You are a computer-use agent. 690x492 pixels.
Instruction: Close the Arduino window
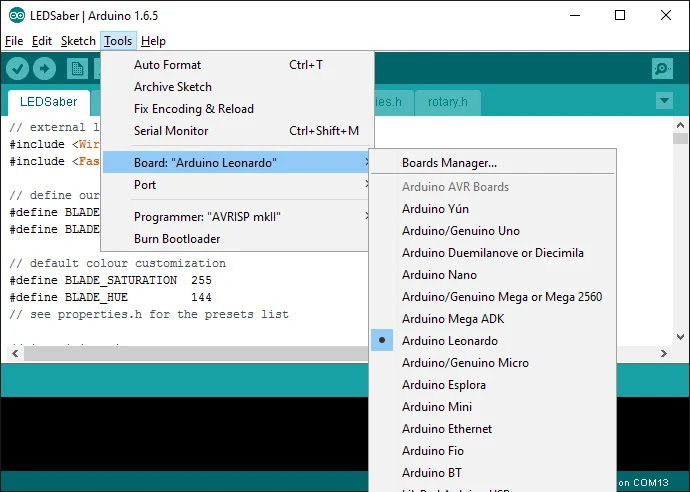pos(666,15)
